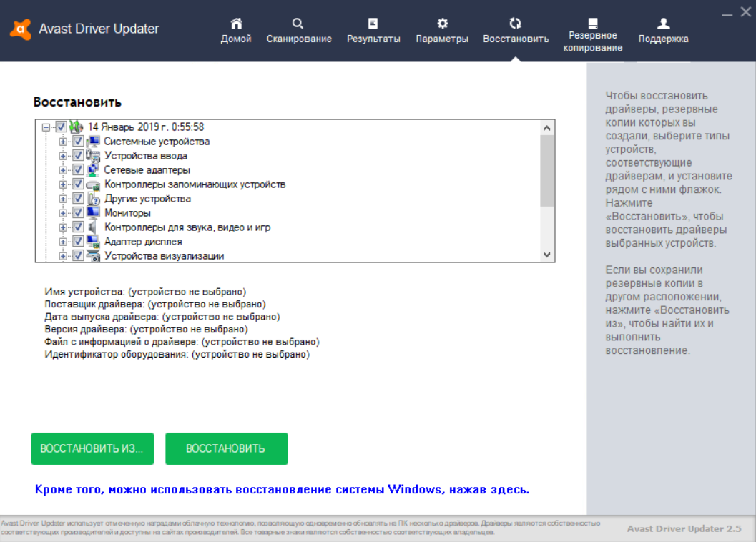Image resolution: width=756 pixels, height=542 pixels.
Task: Click the Адаптер дисплея icon
Action: pos(93,241)
